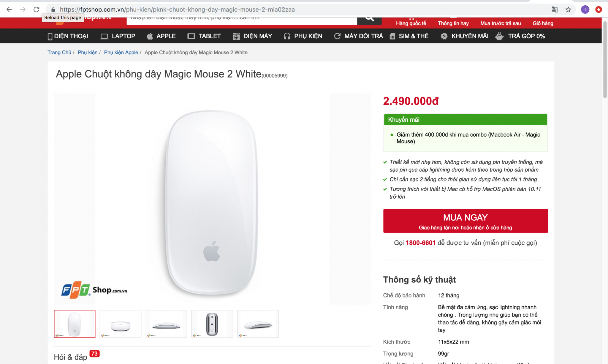The width and height of the screenshot is (608, 364).
Task: Open the Google Translate page icon
Action: (x=555, y=10)
